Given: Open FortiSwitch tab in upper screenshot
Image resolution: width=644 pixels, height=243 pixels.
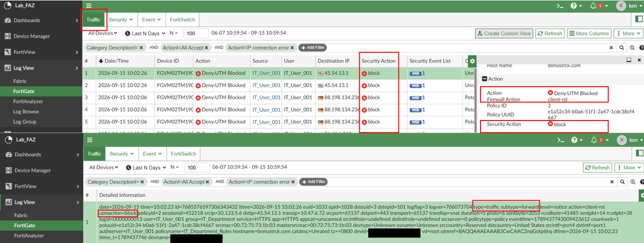Looking at the screenshot, I should (183, 20).
